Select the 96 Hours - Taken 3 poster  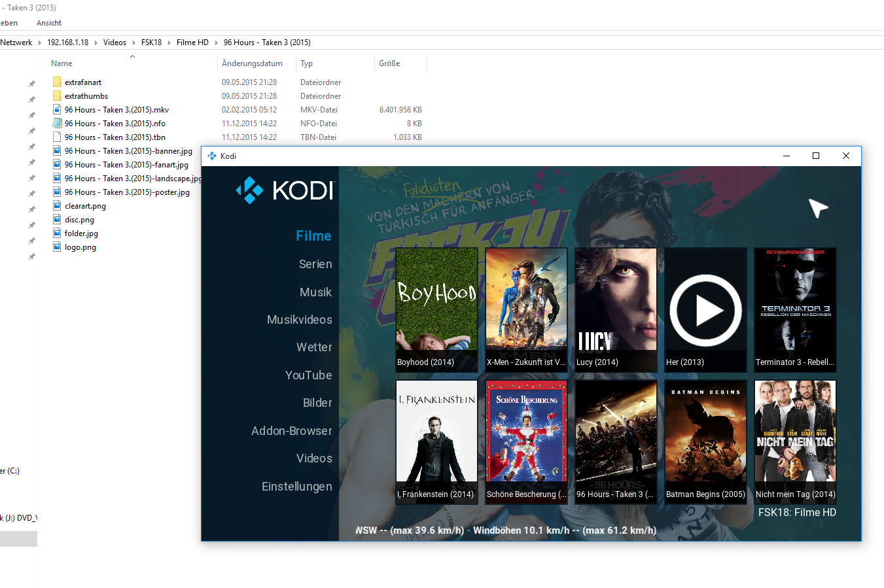click(616, 441)
